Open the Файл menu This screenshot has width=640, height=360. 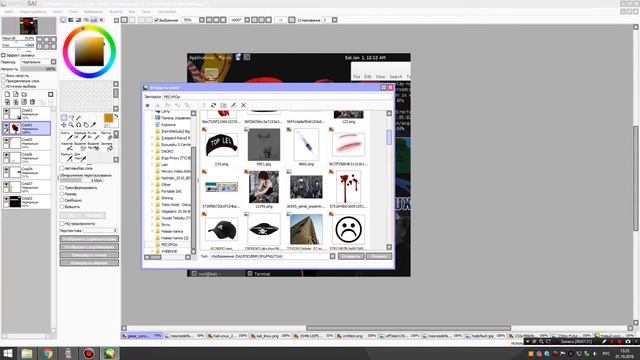click(8, 12)
